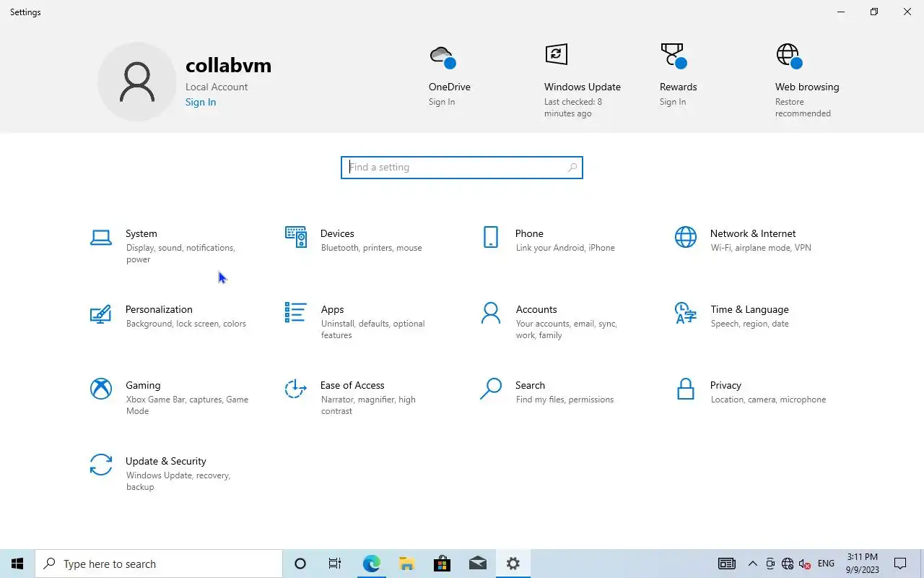Click the collabvm profile avatar
The width and height of the screenshot is (924, 578).
pyautogui.click(x=137, y=82)
